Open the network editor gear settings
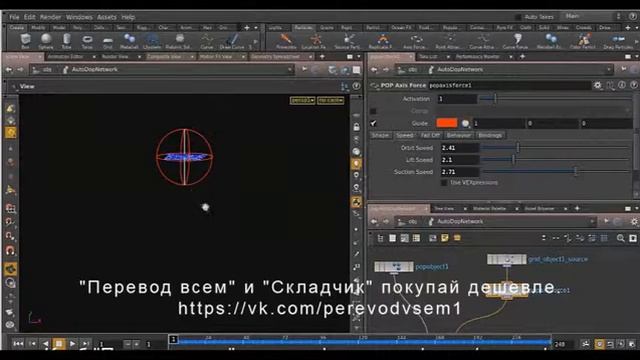Viewport: 640px width, 360px height. click(634, 221)
